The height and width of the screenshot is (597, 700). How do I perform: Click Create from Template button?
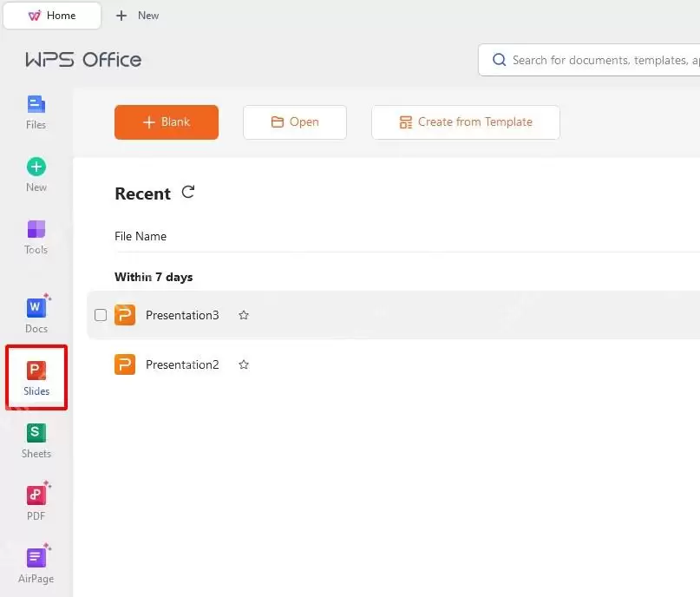(466, 121)
